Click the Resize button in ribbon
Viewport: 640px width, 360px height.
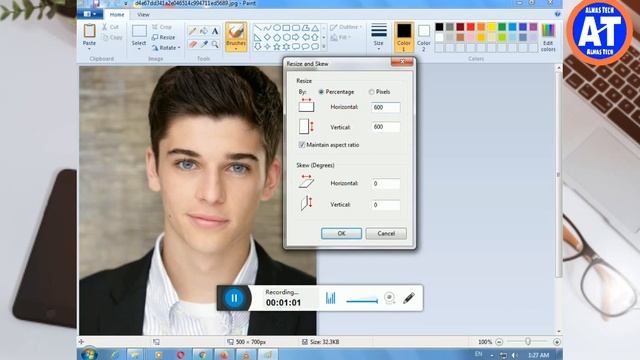coord(163,37)
